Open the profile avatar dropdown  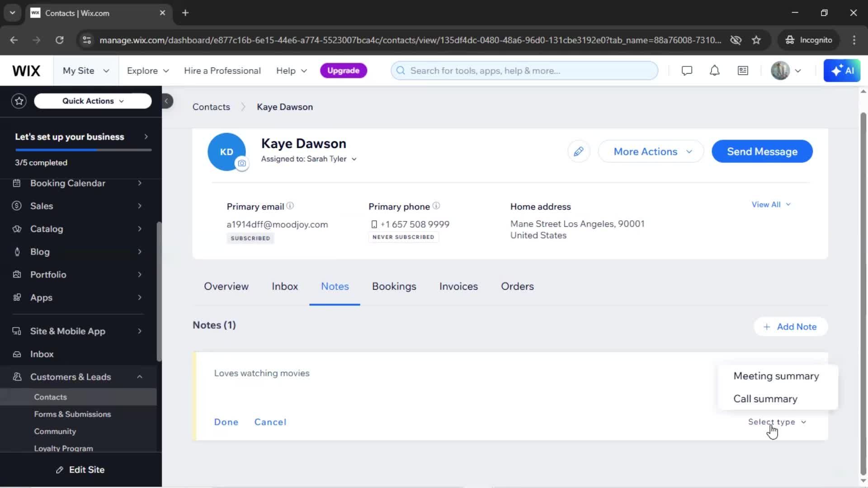click(x=786, y=71)
